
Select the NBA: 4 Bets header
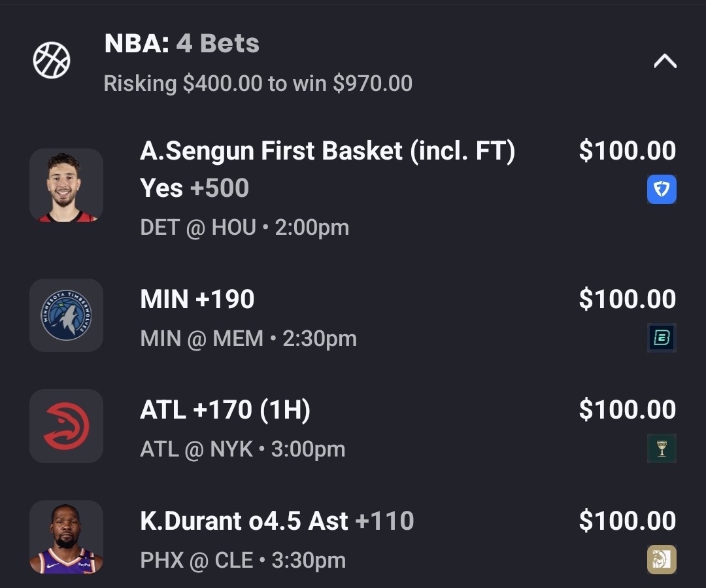[182, 44]
